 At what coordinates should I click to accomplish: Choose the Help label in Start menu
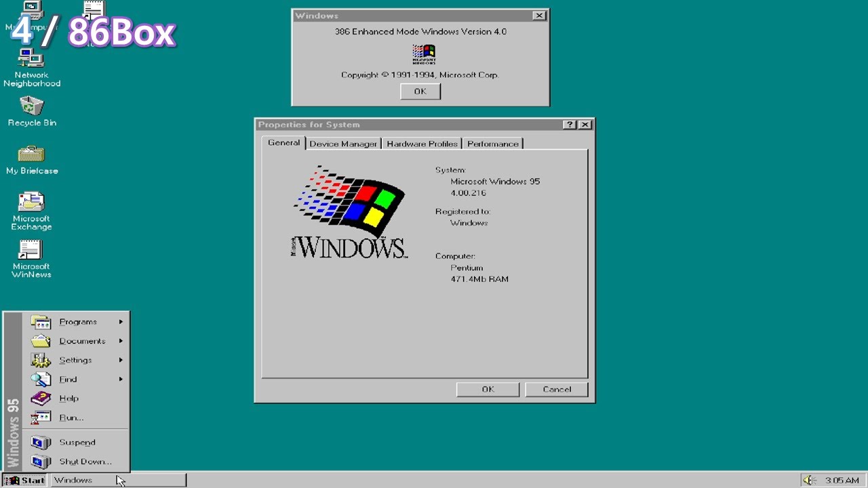point(69,399)
